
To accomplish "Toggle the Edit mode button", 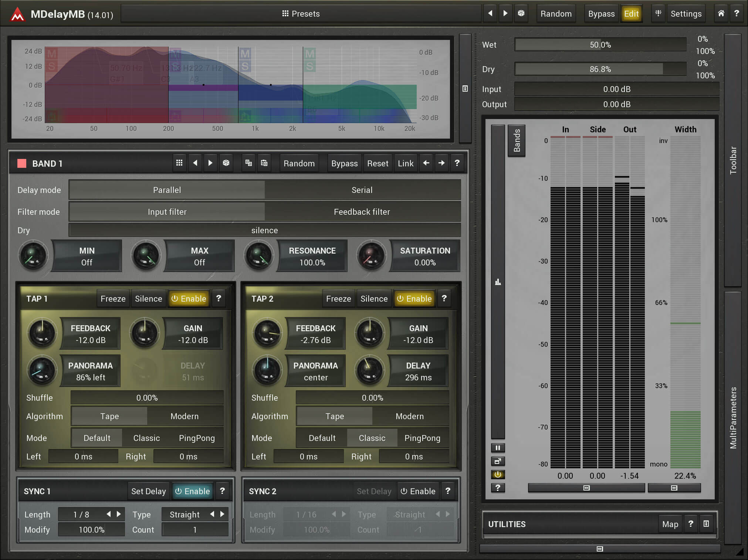I will click(x=631, y=14).
